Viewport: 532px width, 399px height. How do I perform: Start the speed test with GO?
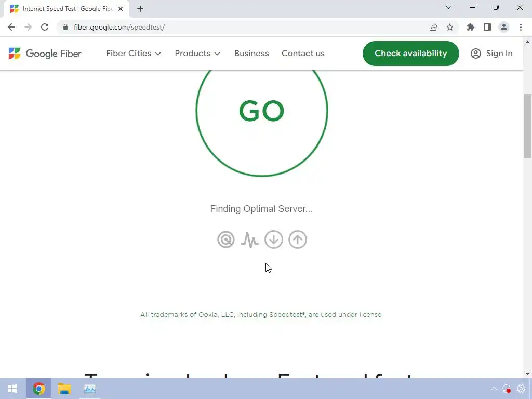pyautogui.click(x=262, y=111)
